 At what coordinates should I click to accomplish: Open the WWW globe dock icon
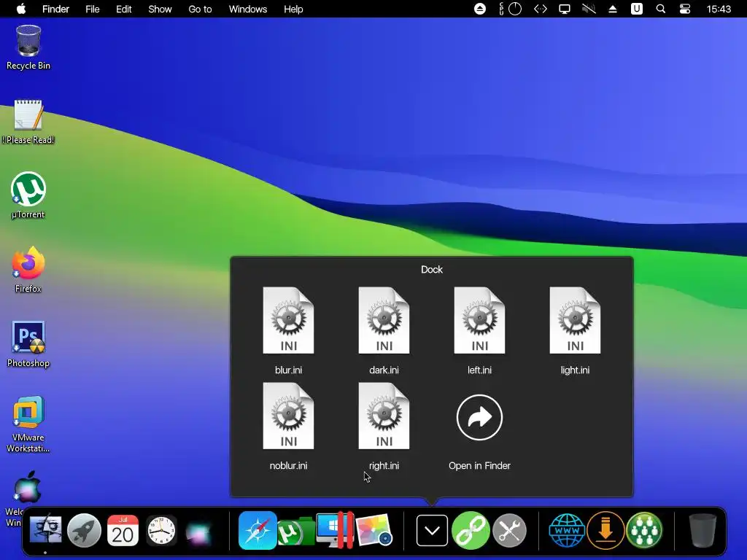[x=566, y=530]
